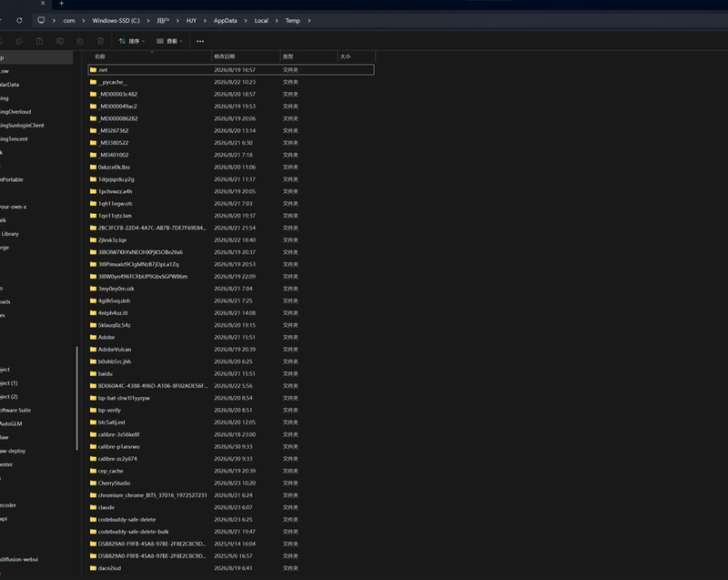The image size is (728, 580).
Task: Expand chevron after Local breadcrumb
Action: [x=277, y=20]
